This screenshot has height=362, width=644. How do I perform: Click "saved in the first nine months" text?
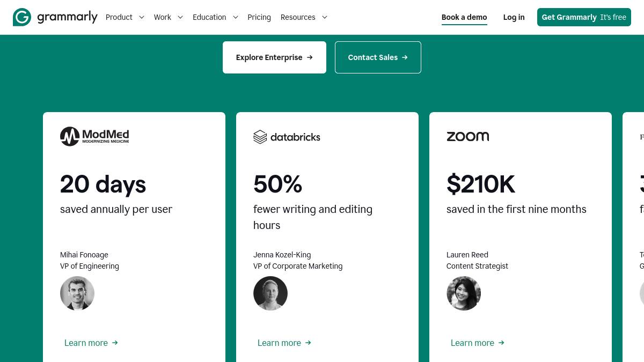[516, 209]
